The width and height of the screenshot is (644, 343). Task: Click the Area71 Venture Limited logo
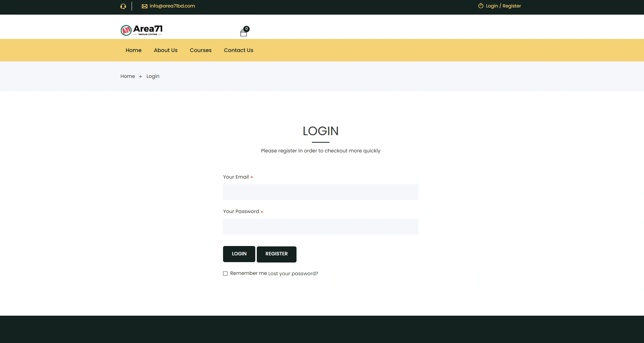coord(142,30)
